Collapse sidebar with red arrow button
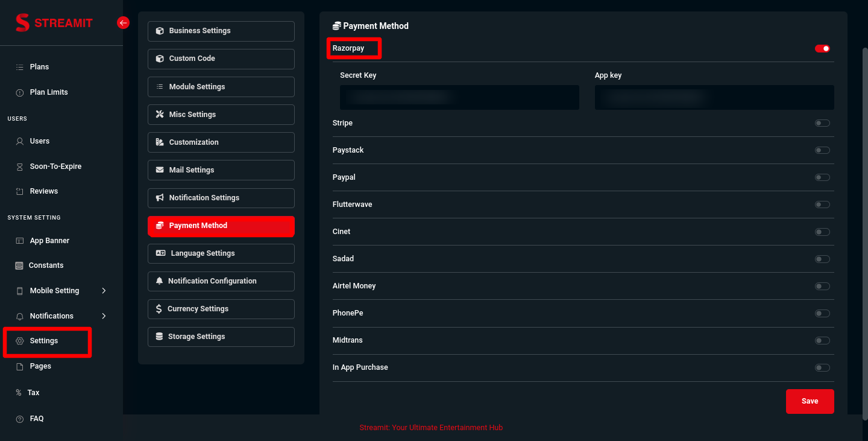This screenshot has height=441, width=868. click(123, 23)
